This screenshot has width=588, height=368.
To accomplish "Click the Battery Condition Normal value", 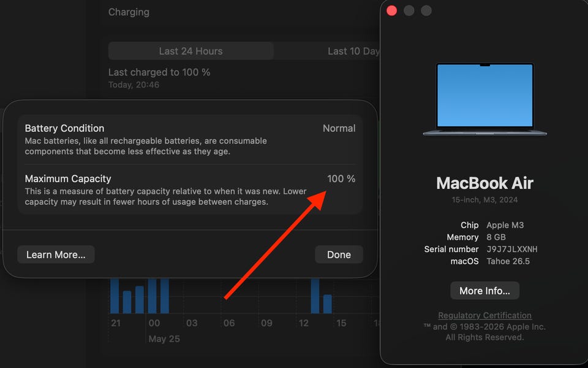I will click(x=339, y=128).
